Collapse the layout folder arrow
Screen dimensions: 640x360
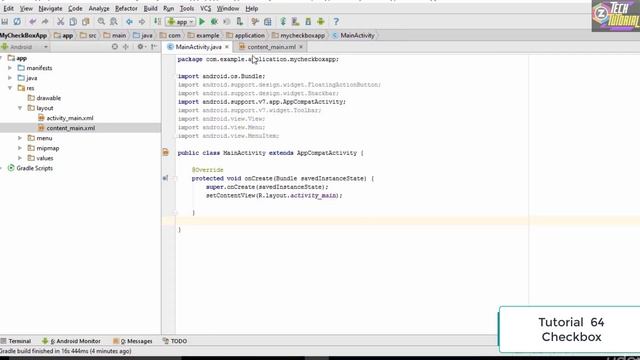[20, 108]
